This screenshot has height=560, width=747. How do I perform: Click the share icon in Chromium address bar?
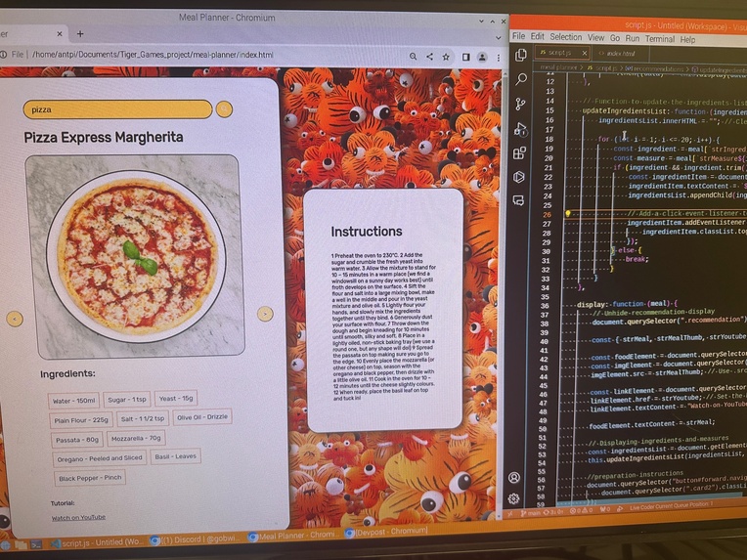click(429, 57)
